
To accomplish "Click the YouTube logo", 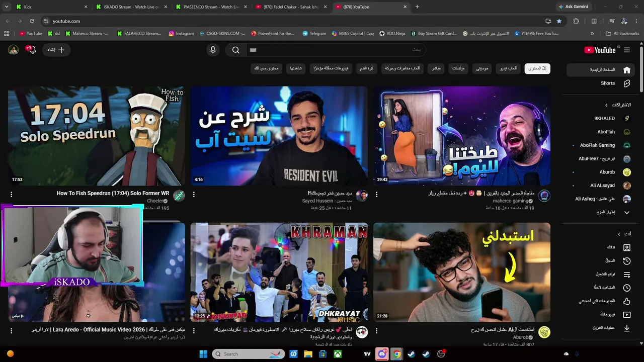I will 600,50.
